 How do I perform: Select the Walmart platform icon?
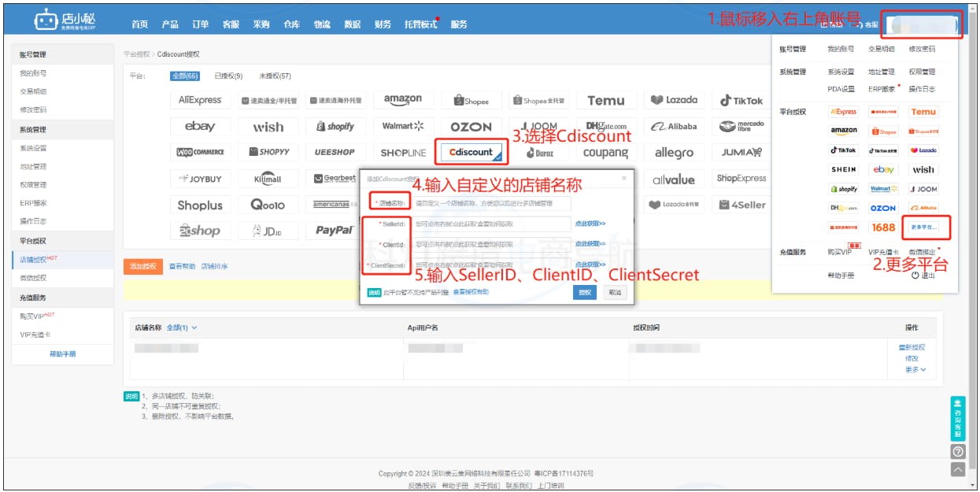[x=403, y=126]
